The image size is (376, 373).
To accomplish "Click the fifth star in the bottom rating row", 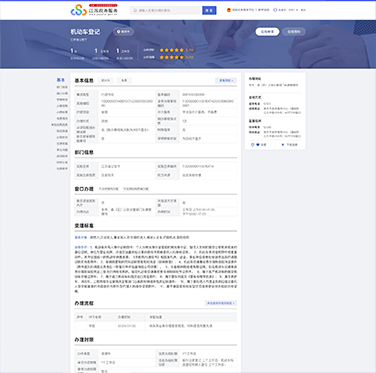I will click(x=182, y=57).
